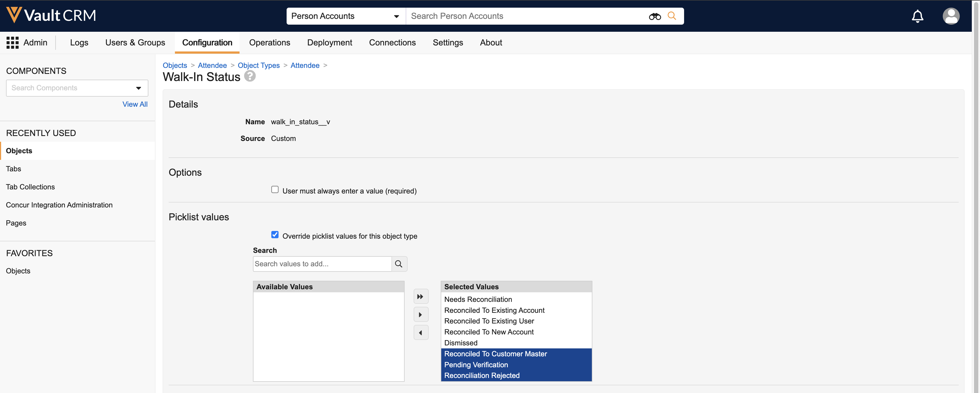Image resolution: width=980 pixels, height=393 pixels.
Task: Go to Object Types breadcrumb link
Action: (258, 65)
